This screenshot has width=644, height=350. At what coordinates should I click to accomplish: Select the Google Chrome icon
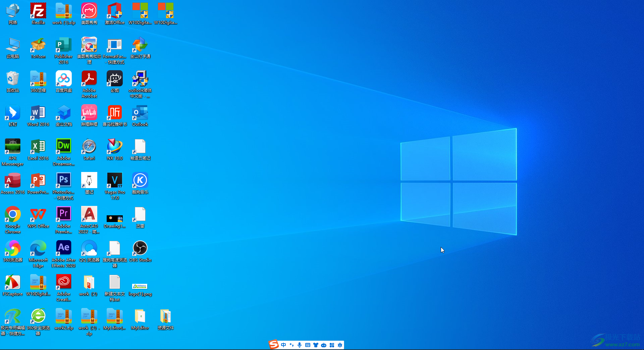(x=13, y=215)
